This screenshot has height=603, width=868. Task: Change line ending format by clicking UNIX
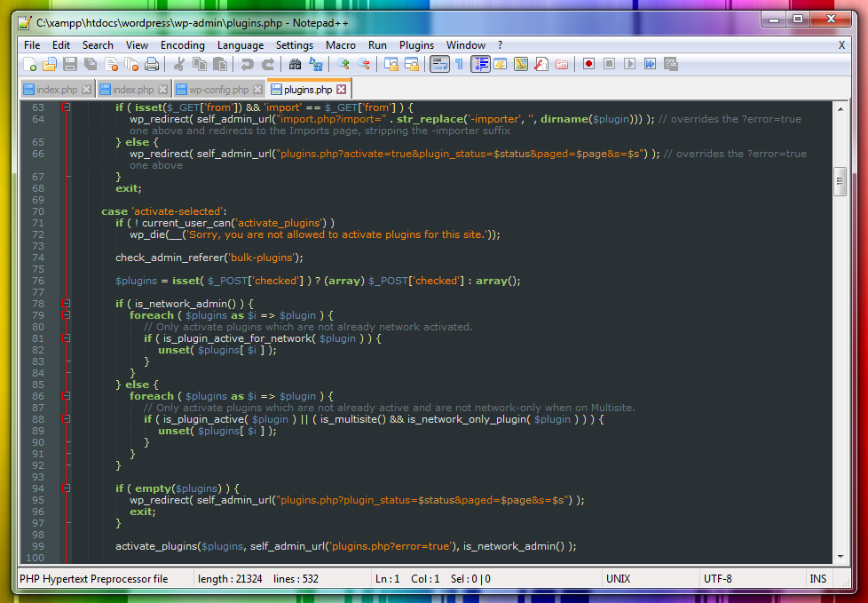click(x=618, y=578)
